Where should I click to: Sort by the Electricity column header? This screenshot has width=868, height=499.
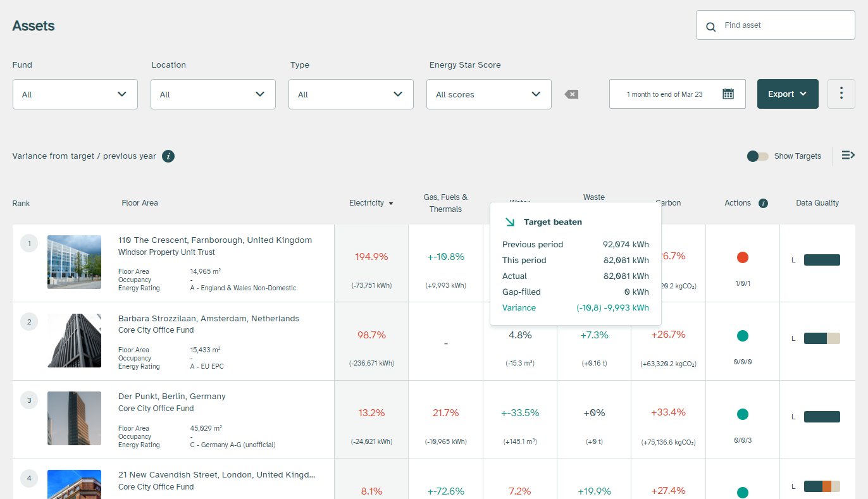(371, 203)
